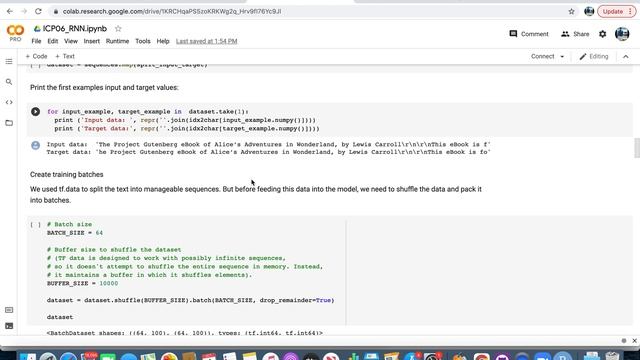The height and width of the screenshot is (360, 640).
Task: Click Last saved at 1:54 PM link
Action: coord(207,41)
